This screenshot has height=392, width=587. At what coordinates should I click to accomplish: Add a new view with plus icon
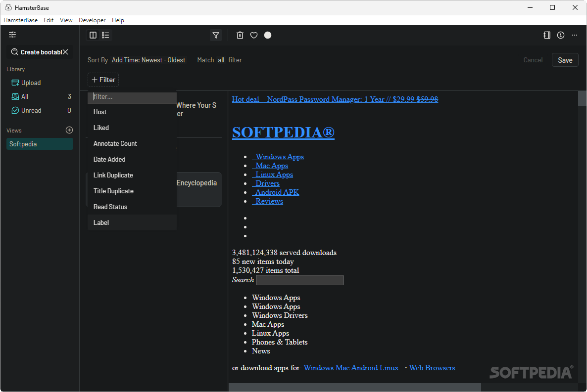click(x=69, y=130)
